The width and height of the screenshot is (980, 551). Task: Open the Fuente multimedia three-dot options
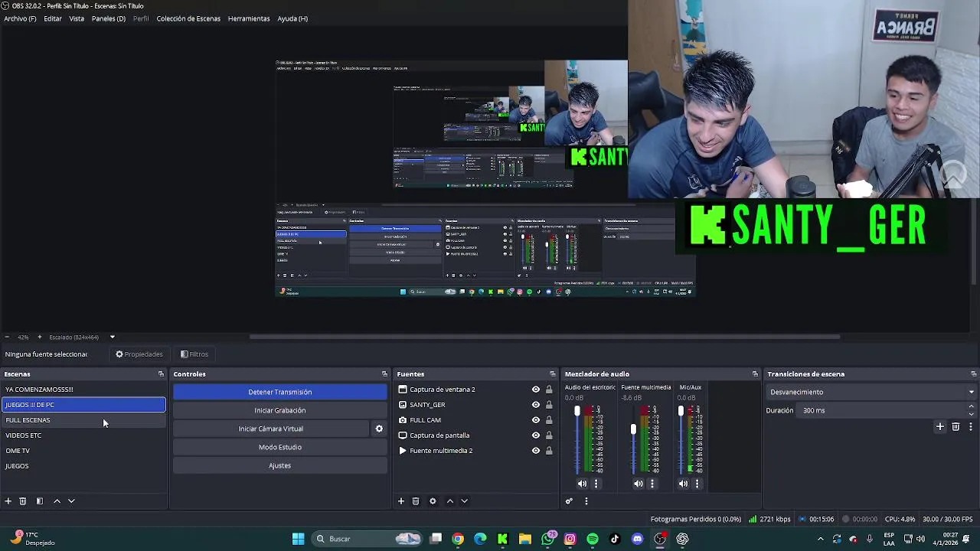(652, 484)
